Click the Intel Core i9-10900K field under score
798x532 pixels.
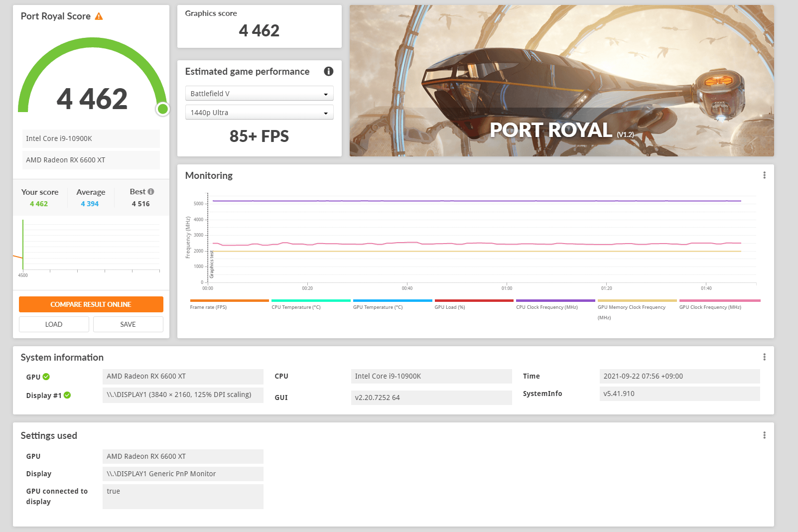click(91, 138)
